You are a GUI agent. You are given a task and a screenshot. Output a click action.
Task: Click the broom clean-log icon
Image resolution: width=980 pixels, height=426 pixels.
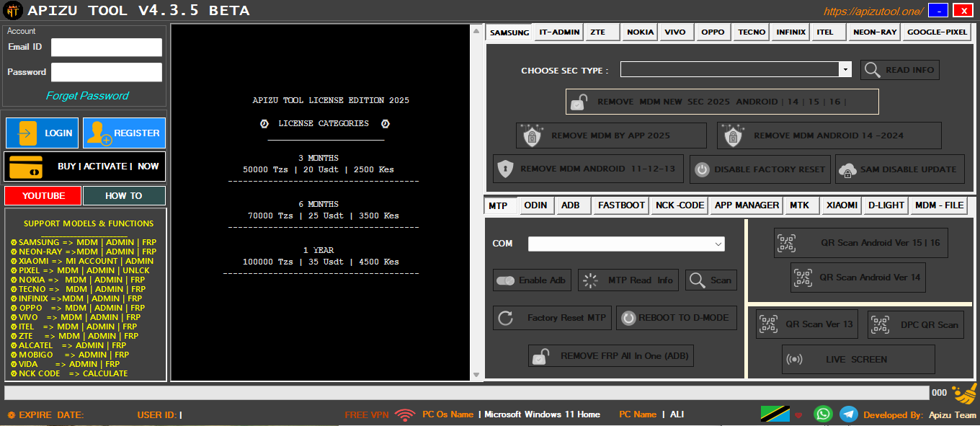pos(963,394)
